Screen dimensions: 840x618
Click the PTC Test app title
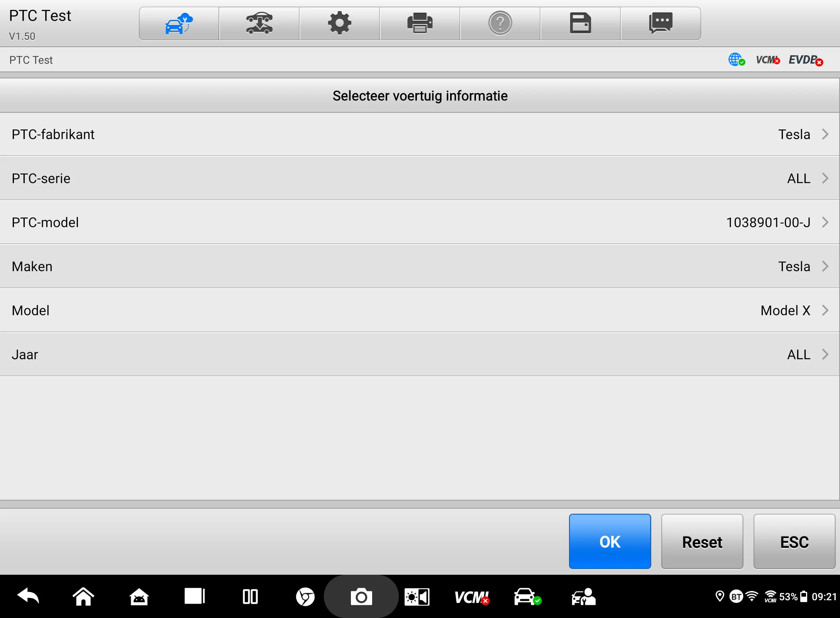[40, 16]
